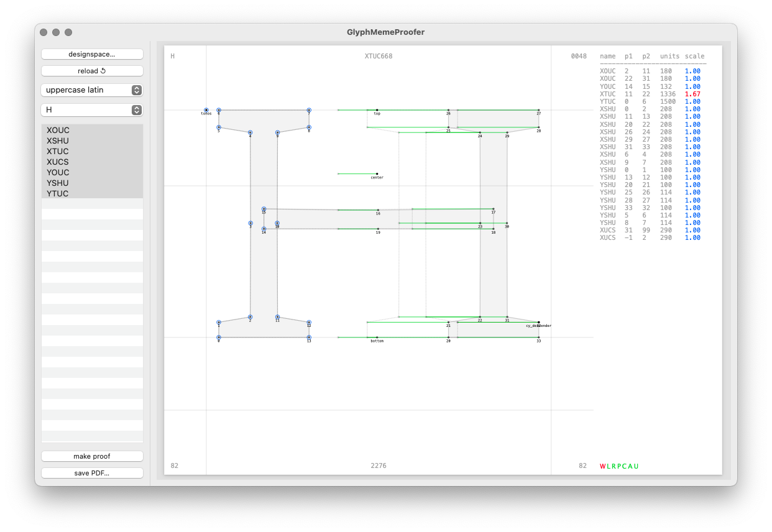This screenshot has height=532, width=772.
Task: Click the 'center' anchor point on canvas
Action: [x=377, y=174]
